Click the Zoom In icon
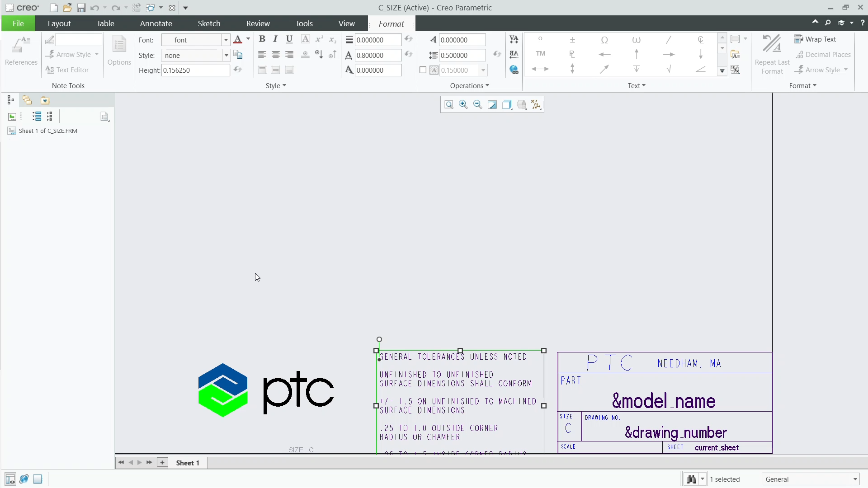Image resolution: width=868 pixels, height=488 pixels. (x=463, y=104)
